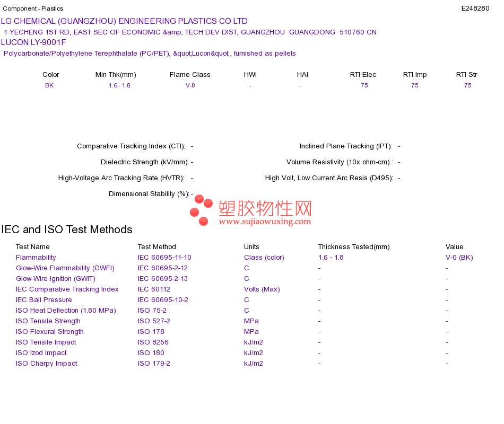Viewport: 504px width, 424px height.
Task: Click the IEC 60695-10-2 test method
Action: [163, 299]
